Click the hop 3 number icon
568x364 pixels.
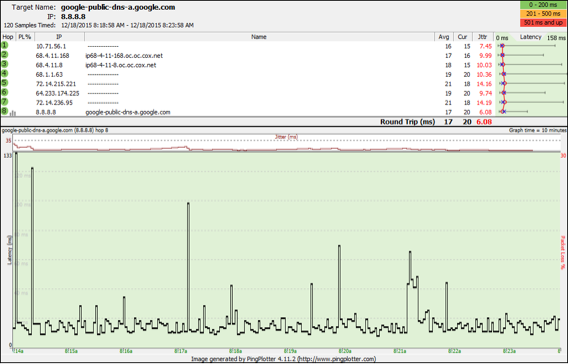[4, 64]
